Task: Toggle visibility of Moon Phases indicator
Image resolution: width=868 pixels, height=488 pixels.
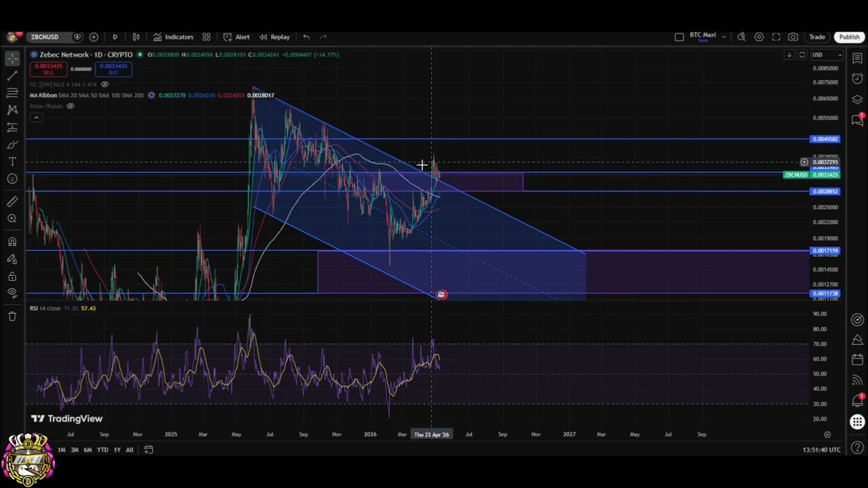Action: coord(70,106)
